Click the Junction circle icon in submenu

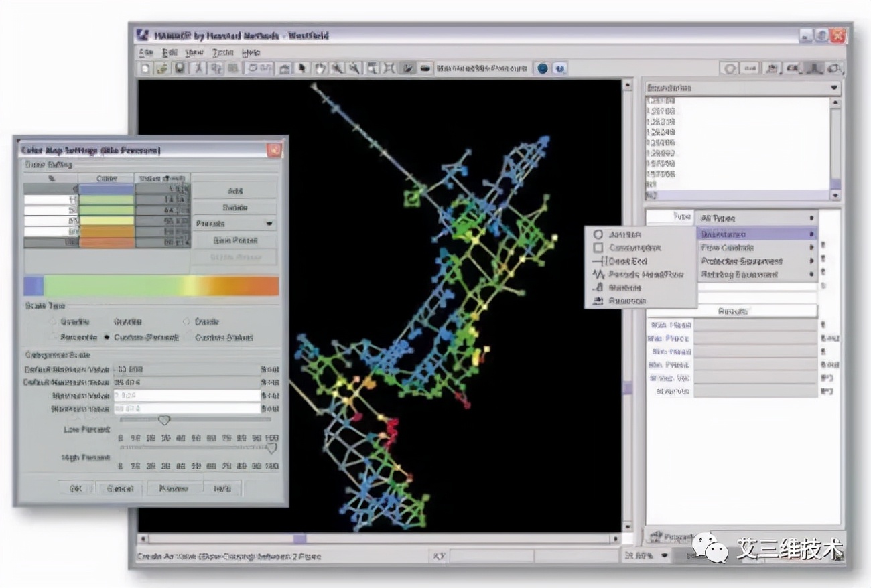pyautogui.click(x=598, y=235)
